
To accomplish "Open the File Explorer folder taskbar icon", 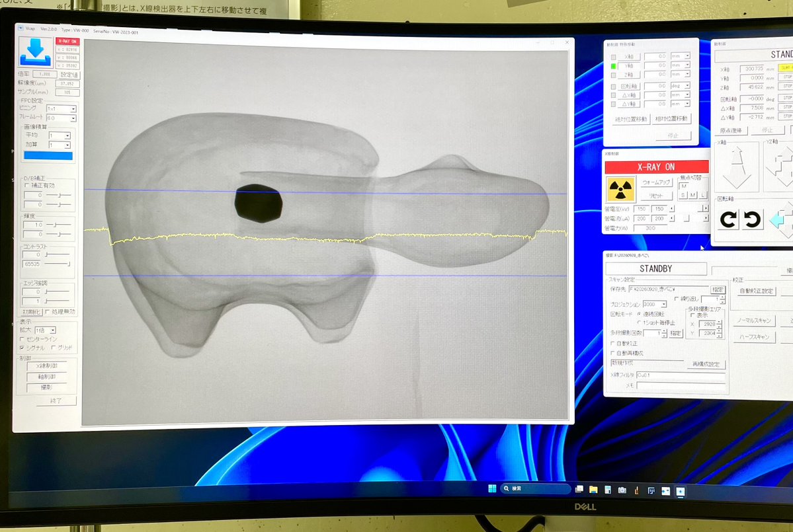I will point(593,490).
